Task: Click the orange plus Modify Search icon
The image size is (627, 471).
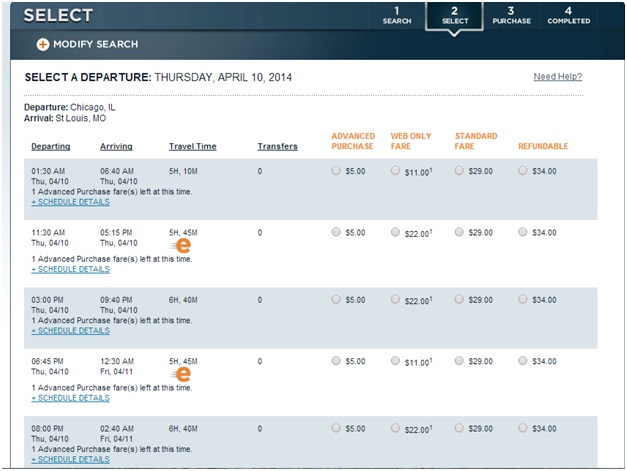Action: click(43, 44)
